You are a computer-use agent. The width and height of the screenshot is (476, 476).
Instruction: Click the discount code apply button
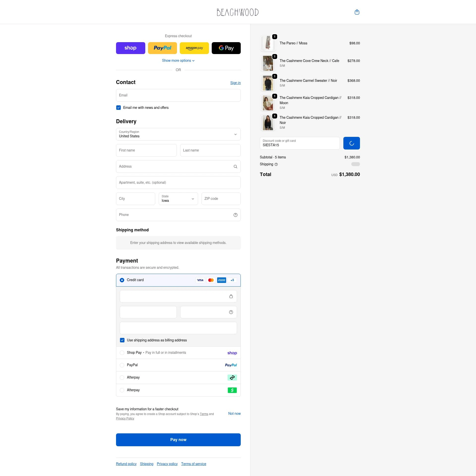(x=351, y=143)
